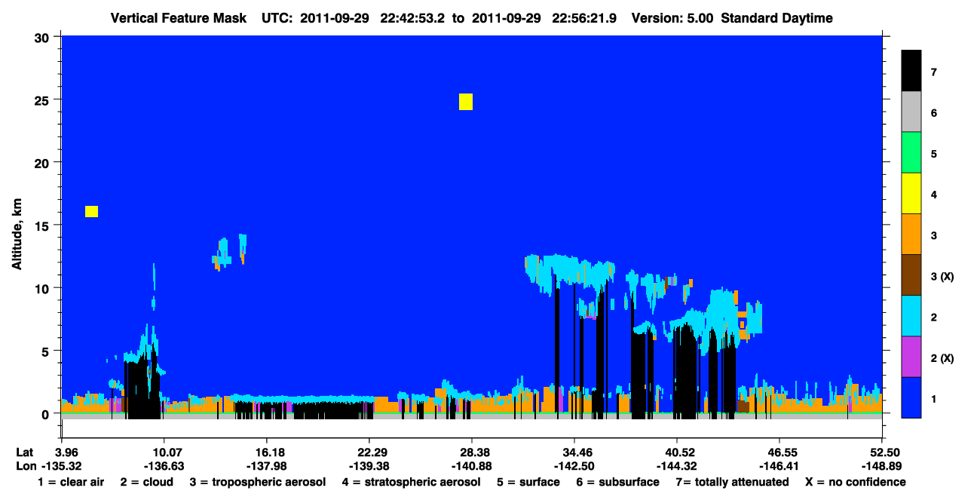Click the longitude value '-148.89'

click(x=882, y=466)
